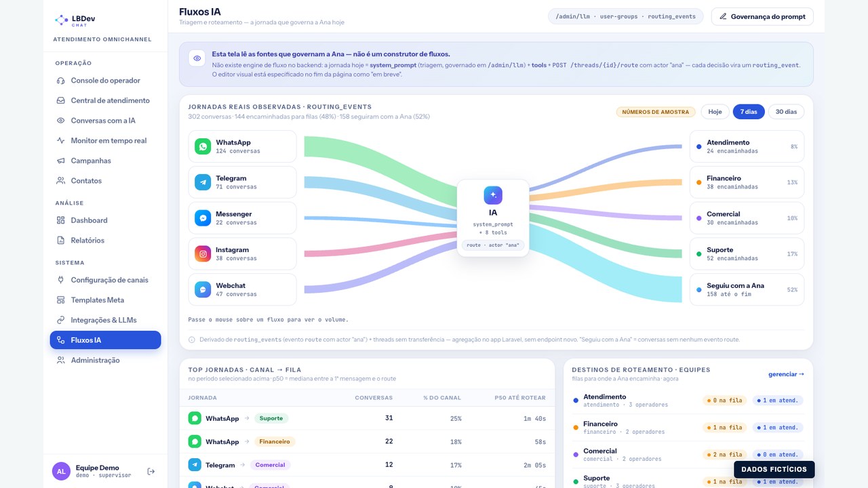Select the 30 dias period filter
868x488 pixels.
pos(786,112)
